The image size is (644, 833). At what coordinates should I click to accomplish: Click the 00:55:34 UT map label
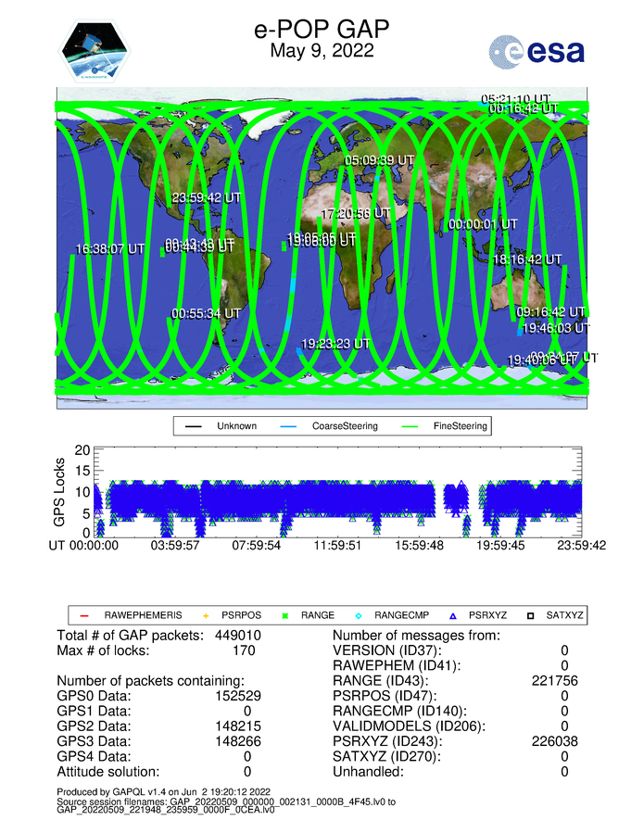point(206,313)
